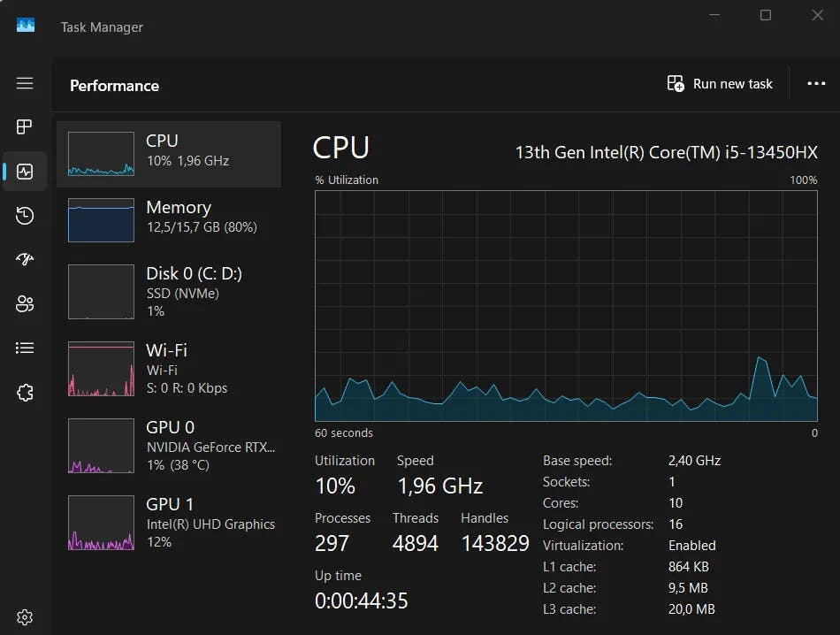Click the Memory usage mini graph thumbnail
Viewport: 840px width, 635px height.
pyautogui.click(x=102, y=220)
